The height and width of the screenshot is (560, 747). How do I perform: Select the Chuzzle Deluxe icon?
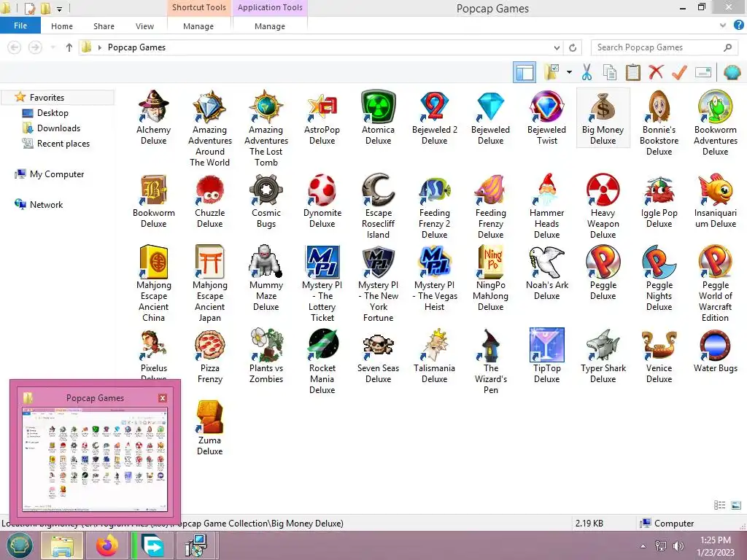point(209,190)
